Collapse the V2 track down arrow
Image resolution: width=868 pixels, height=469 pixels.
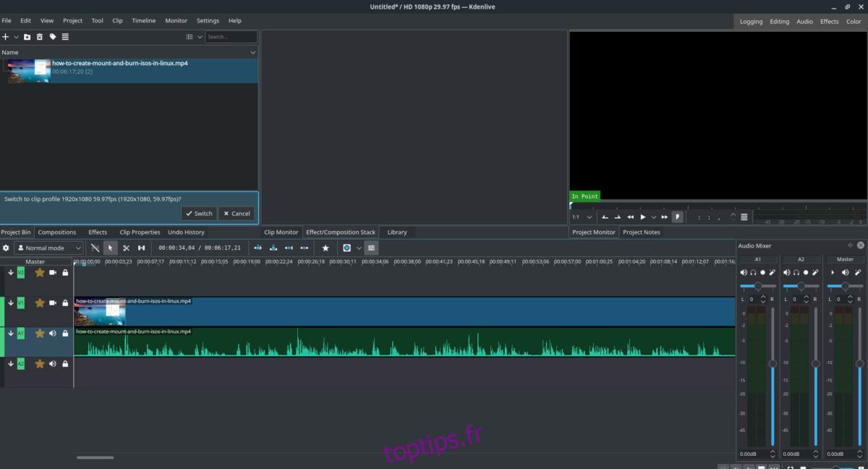(11, 272)
